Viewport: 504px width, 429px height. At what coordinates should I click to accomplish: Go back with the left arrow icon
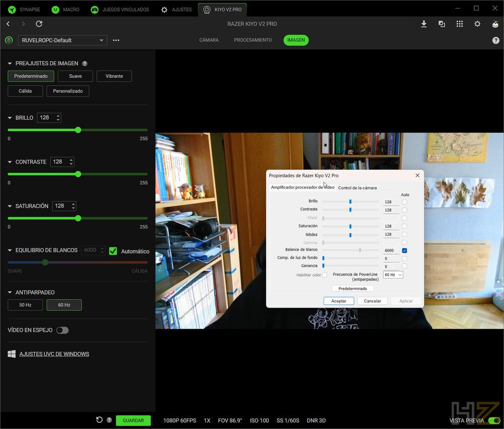point(9,24)
